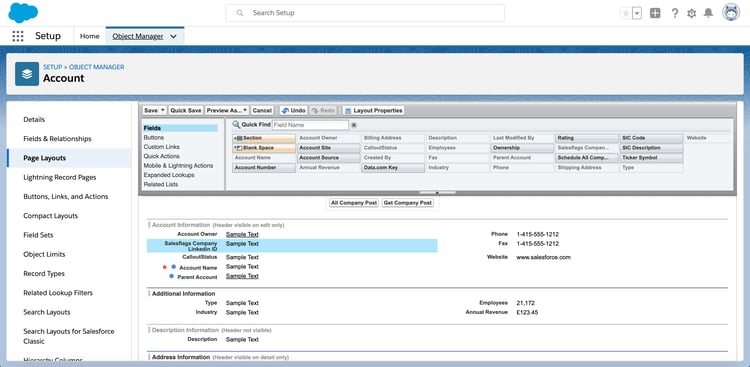The height and width of the screenshot is (367, 750).
Task: Select the Salesflags Company Linkedin ID field row
Action: 292,246
